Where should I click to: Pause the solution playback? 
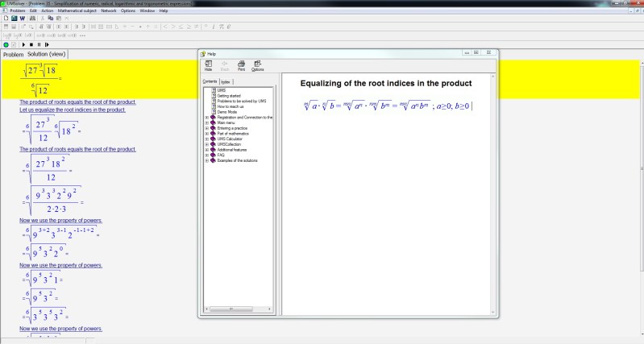pyautogui.click(x=39, y=45)
